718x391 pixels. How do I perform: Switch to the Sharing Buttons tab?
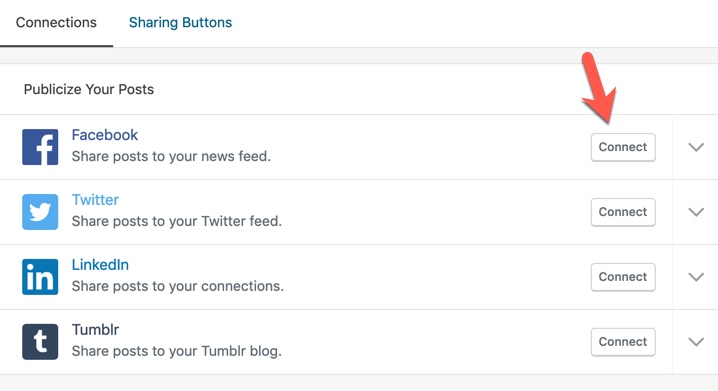click(x=180, y=22)
